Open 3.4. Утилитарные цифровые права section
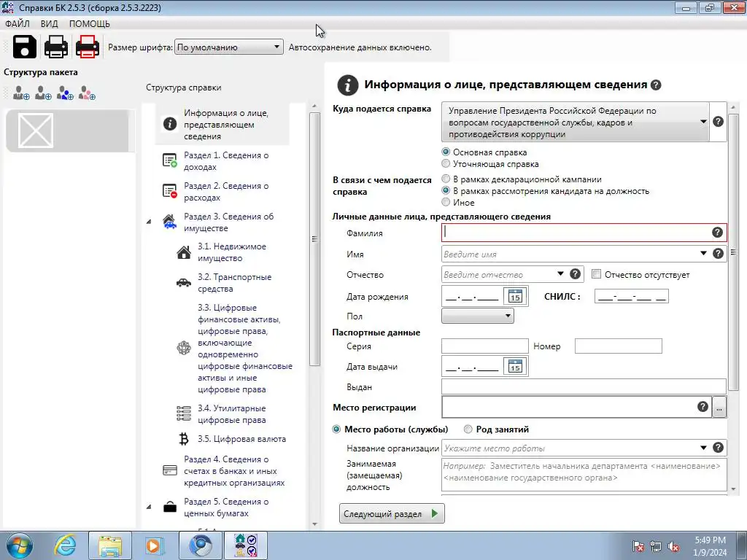747x560 pixels. click(x=231, y=414)
